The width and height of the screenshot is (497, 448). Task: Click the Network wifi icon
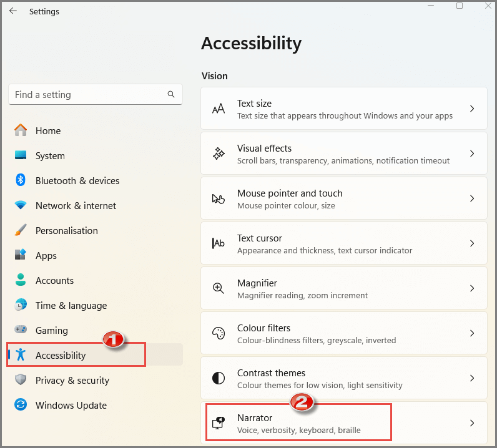[x=21, y=205]
